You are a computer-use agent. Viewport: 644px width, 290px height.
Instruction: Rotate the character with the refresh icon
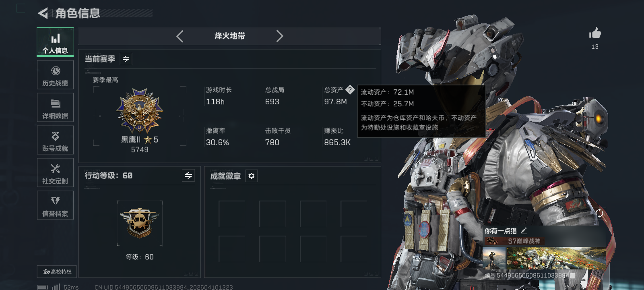tap(599, 213)
